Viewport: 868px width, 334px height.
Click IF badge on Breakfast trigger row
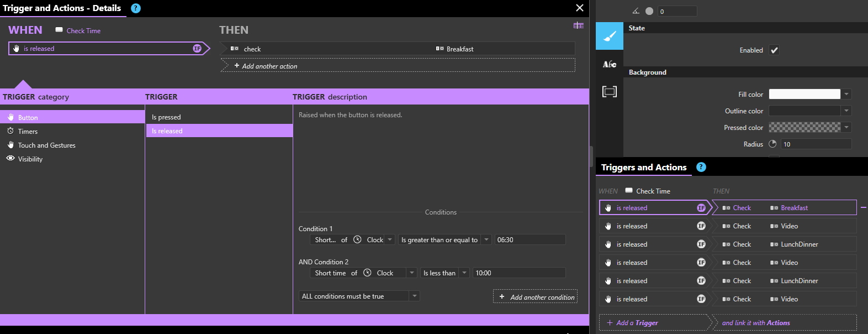point(701,208)
